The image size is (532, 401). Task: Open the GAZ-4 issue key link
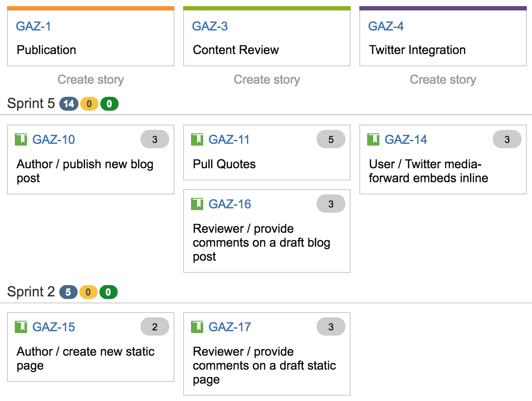tap(386, 26)
